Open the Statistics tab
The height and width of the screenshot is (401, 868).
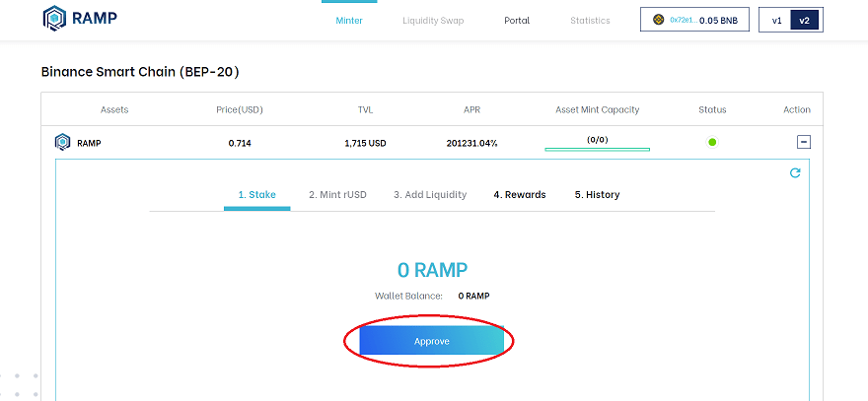pos(590,21)
